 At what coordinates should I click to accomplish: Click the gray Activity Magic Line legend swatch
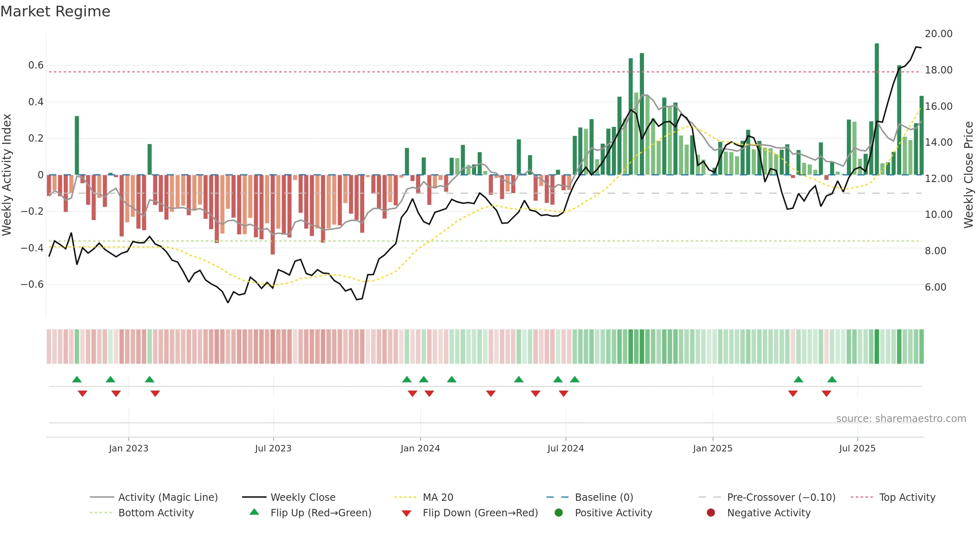pyautogui.click(x=102, y=497)
